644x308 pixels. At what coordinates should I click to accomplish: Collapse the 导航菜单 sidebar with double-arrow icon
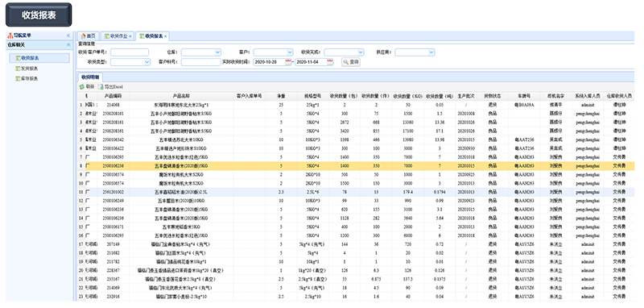click(68, 35)
